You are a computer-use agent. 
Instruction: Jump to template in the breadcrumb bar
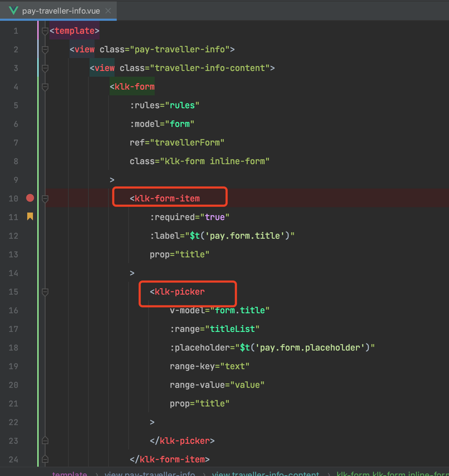[69, 473]
